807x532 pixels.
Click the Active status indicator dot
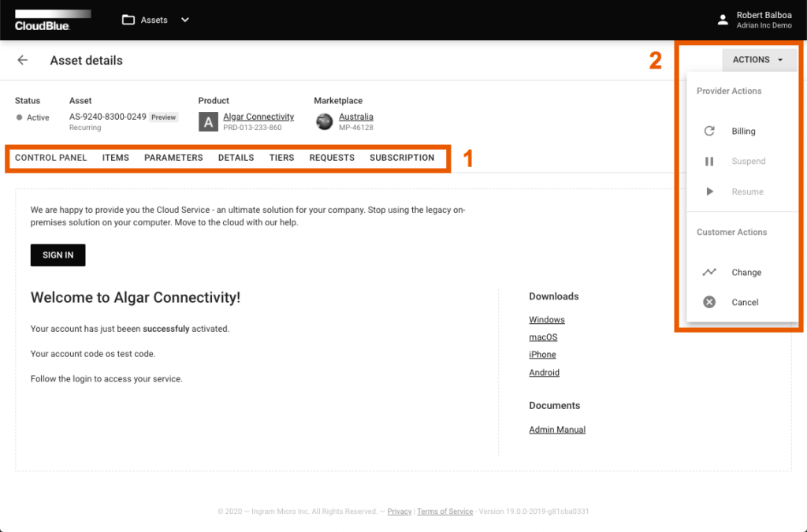point(19,117)
